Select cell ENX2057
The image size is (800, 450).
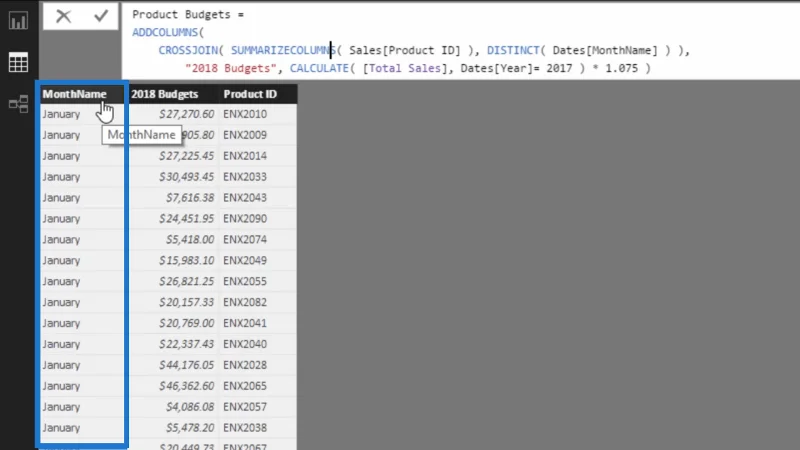[245, 407]
